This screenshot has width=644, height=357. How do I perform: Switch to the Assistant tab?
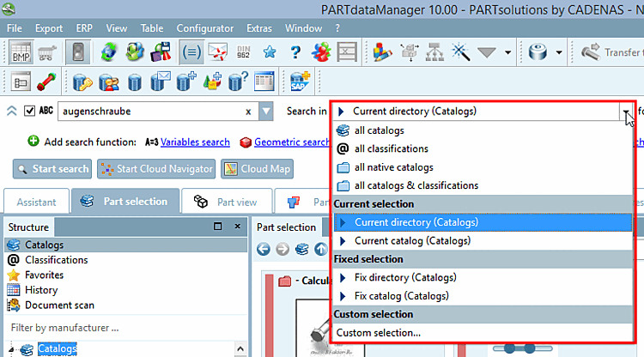click(36, 202)
